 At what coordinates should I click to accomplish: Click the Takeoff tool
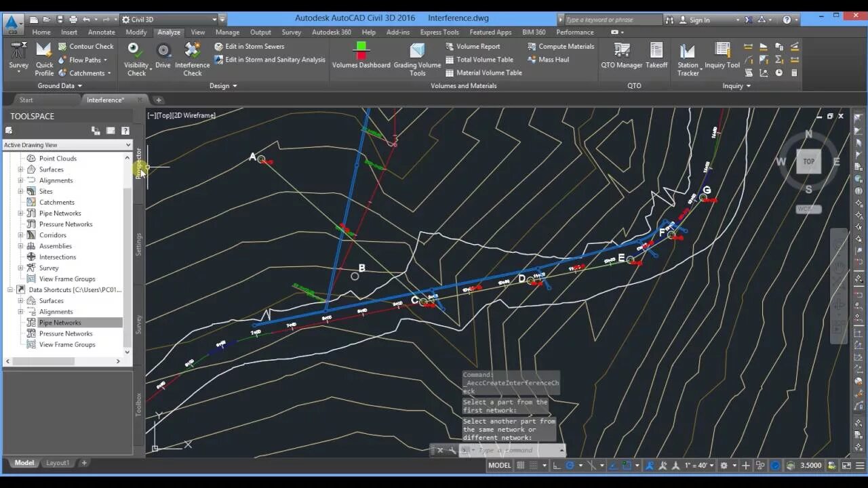tap(656, 56)
